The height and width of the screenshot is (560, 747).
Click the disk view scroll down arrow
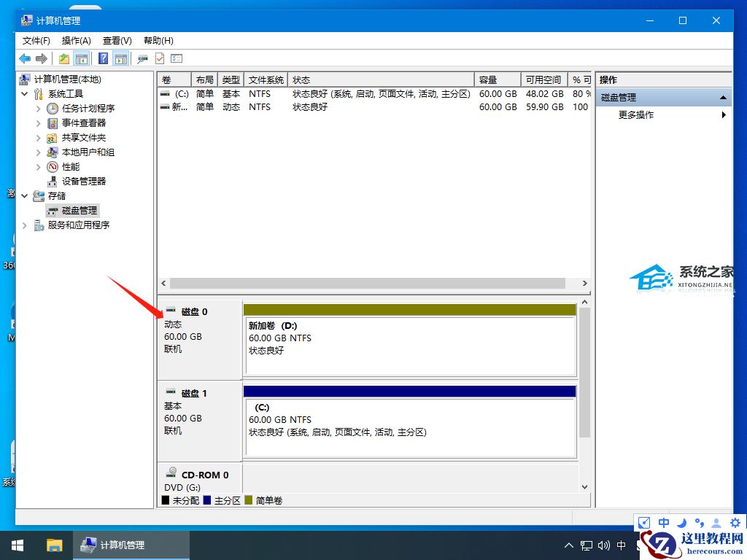pyautogui.click(x=584, y=487)
